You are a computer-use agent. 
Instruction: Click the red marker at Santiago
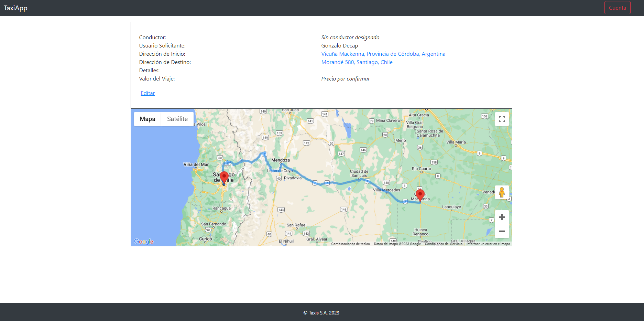(224, 178)
